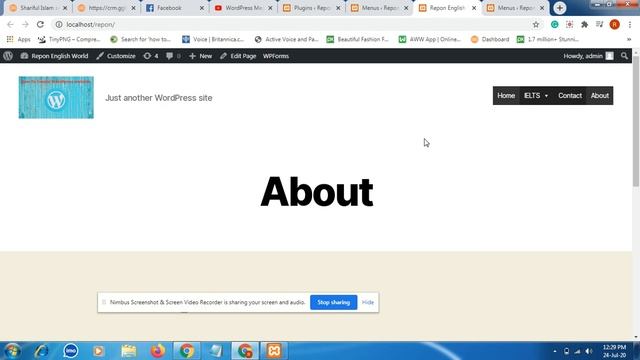Open Dashboard bookmark
Image resolution: width=640 pixels, height=360 pixels.
click(490, 39)
